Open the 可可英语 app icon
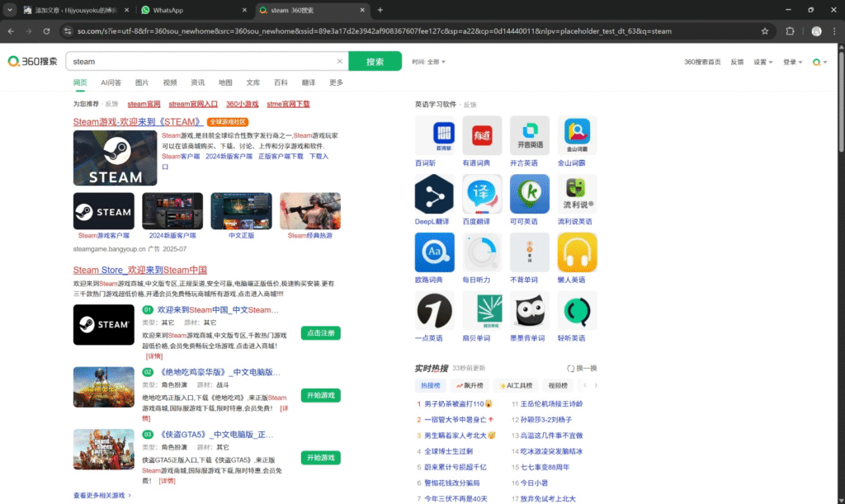845x504 pixels. pos(530,194)
